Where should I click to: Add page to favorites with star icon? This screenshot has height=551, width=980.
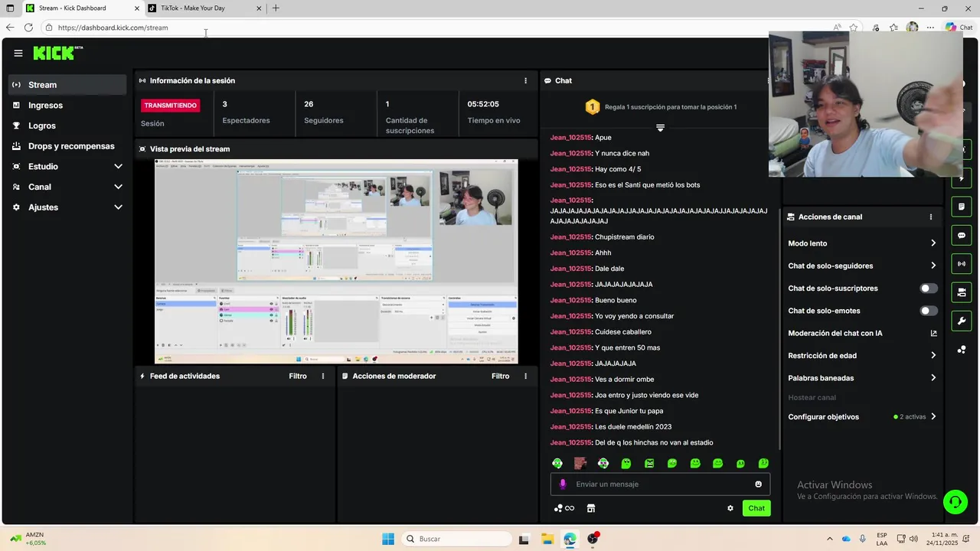coord(854,28)
